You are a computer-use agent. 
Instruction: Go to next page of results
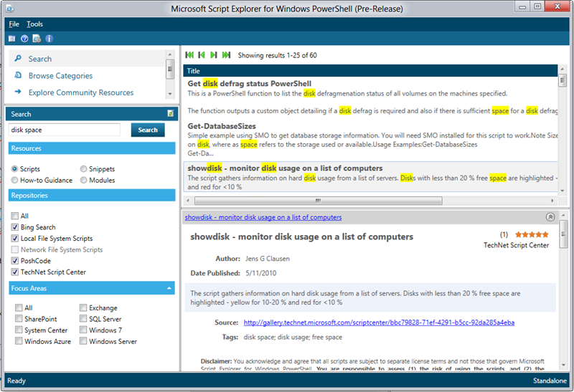click(x=214, y=55)
